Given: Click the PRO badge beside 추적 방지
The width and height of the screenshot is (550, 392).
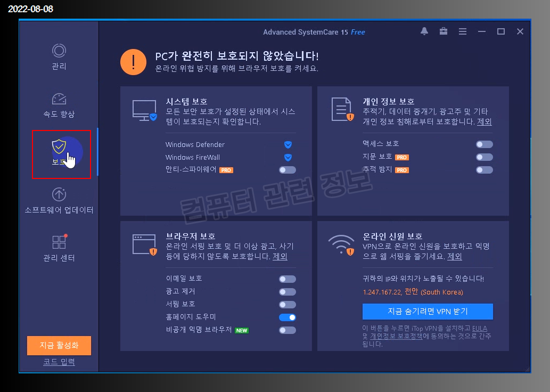Looking at the screenshot, I should point(402,170).
